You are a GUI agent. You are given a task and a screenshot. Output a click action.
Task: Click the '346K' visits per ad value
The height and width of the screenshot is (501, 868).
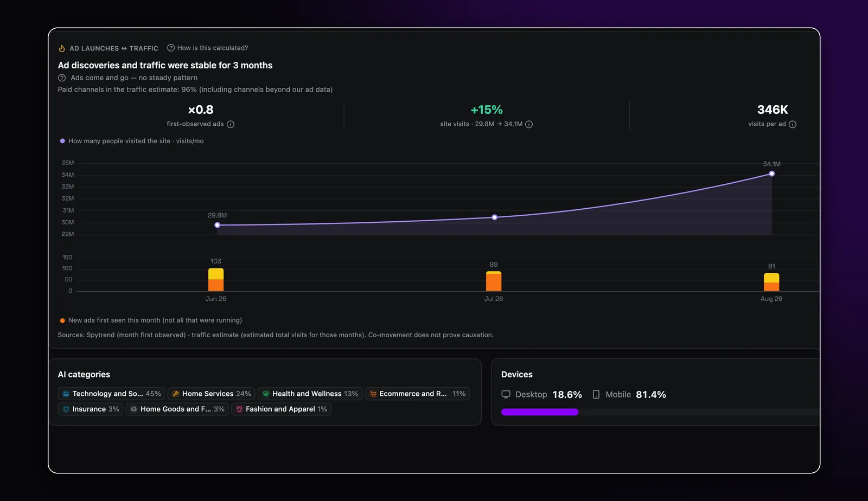pyautogui.click(x=773, y=110)
